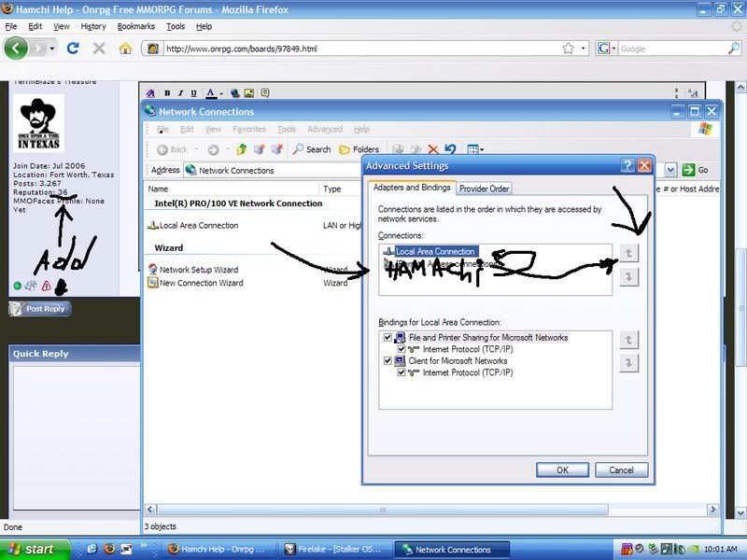The width and height of the screenshot is (747, 560).
Task: Switch to the Provider Order tab
Action: 485,189
